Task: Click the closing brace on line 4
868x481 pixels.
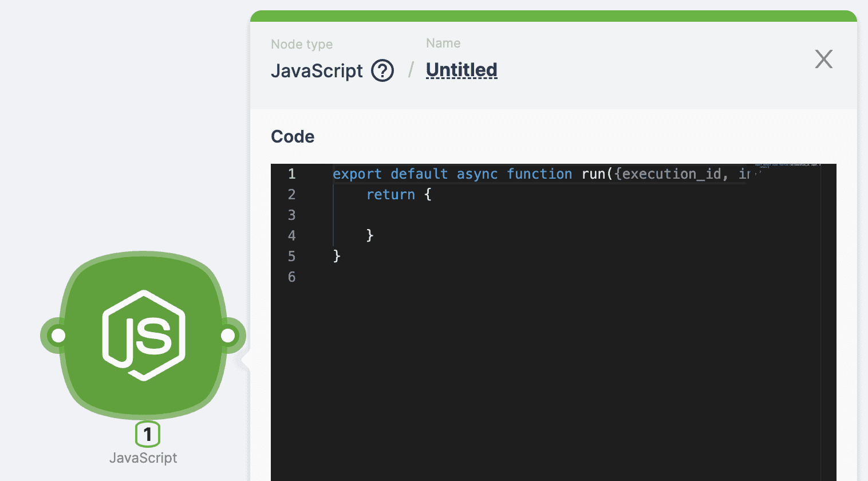Action: coord(370,236)
